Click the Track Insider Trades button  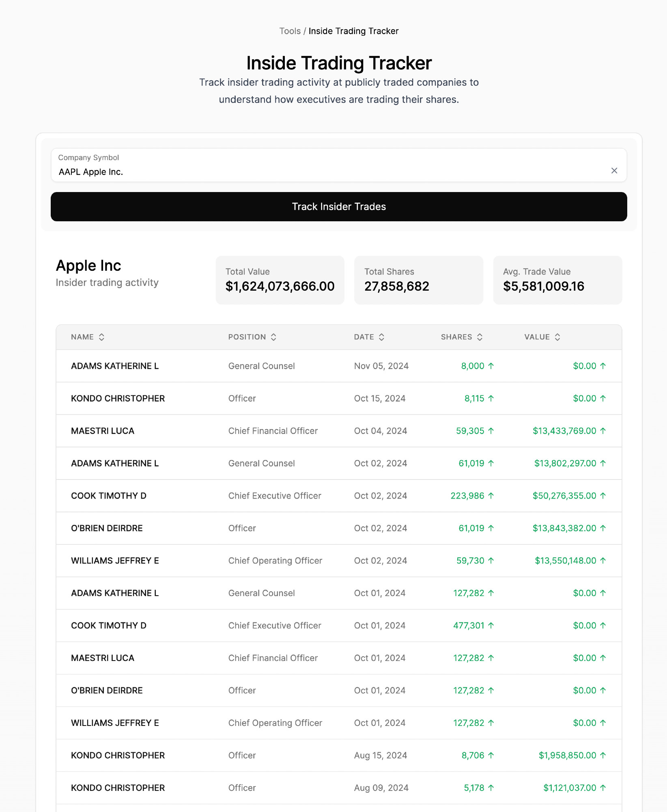coord(339,207)
